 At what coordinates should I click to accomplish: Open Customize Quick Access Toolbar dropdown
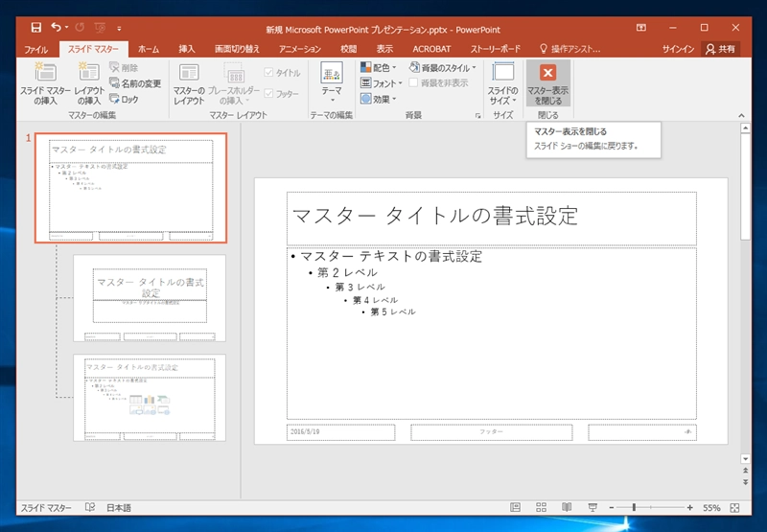click(x=119, y=29)
